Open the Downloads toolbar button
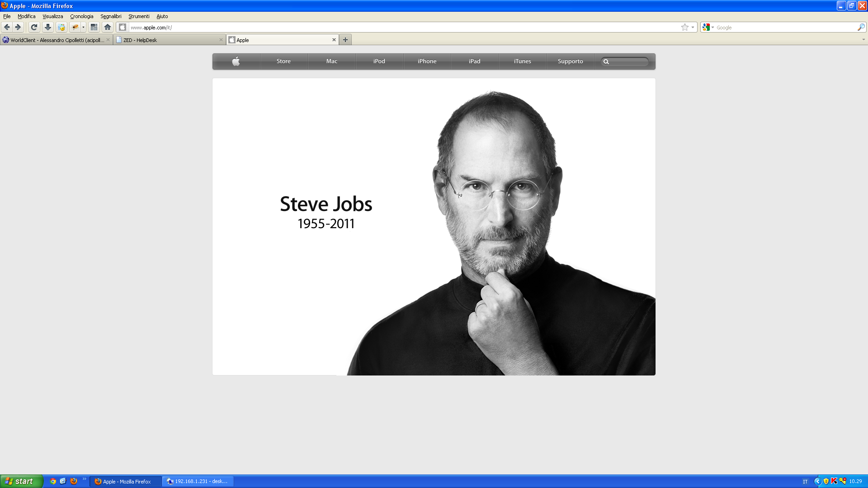868x488 pixels. pyautogui.click(x=47, y=27)
